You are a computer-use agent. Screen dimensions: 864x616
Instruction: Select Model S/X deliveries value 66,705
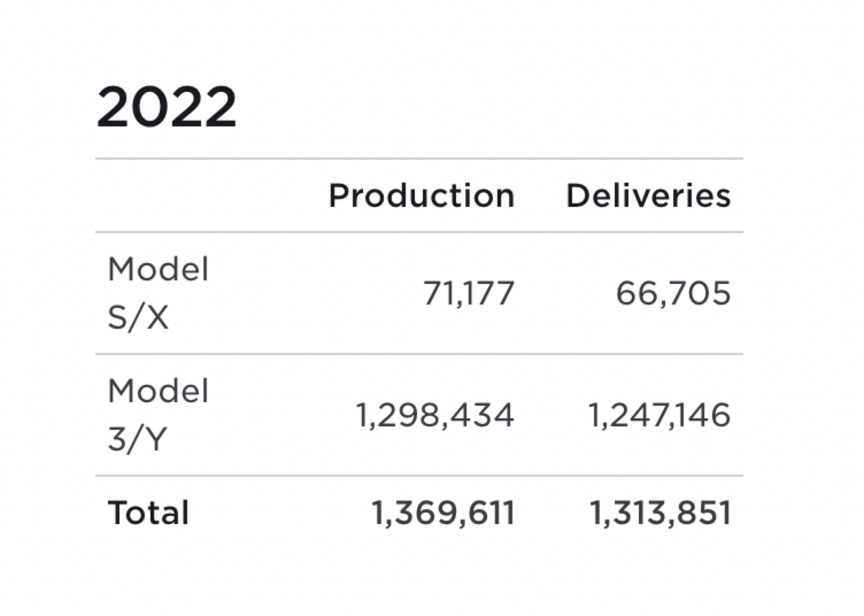coord(673,293)
